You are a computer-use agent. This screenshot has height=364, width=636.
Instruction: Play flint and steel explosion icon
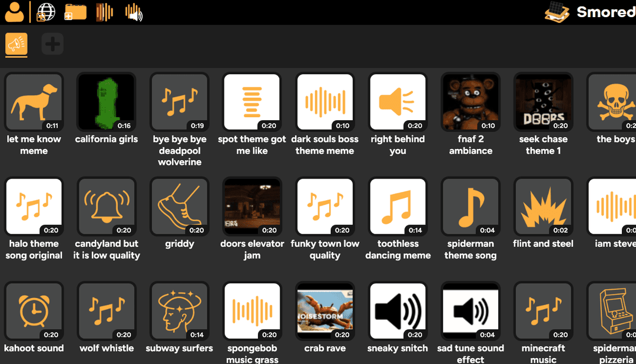pyautogui.click(x=543, y=207)
